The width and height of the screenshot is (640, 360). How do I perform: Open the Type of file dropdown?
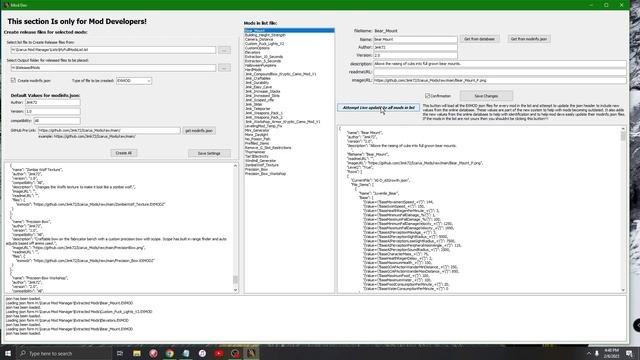tap(133, 80)
